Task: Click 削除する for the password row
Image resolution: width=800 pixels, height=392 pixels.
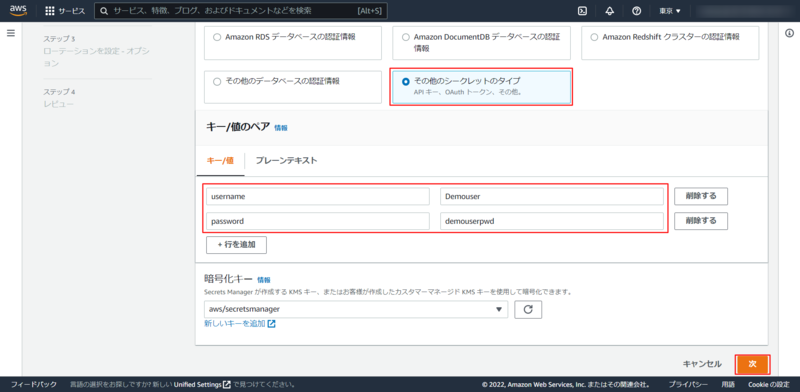Action: coord(701,221)
